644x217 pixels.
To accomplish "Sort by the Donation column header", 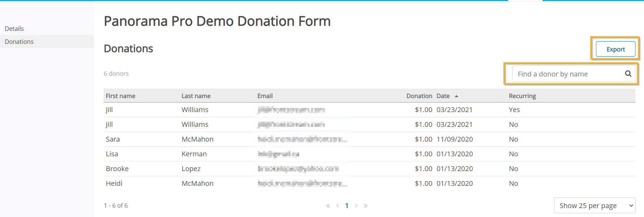I will (419, 96).
